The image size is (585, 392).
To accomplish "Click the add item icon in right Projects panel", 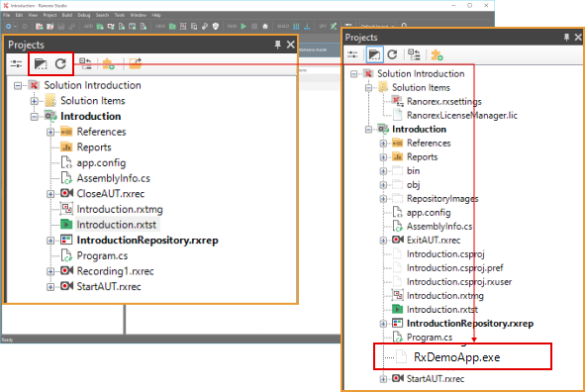I will [x=437, y=54].
